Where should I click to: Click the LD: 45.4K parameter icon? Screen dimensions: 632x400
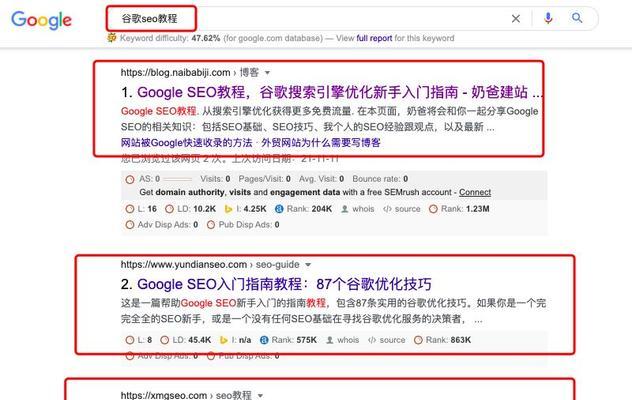click(164, 340)
